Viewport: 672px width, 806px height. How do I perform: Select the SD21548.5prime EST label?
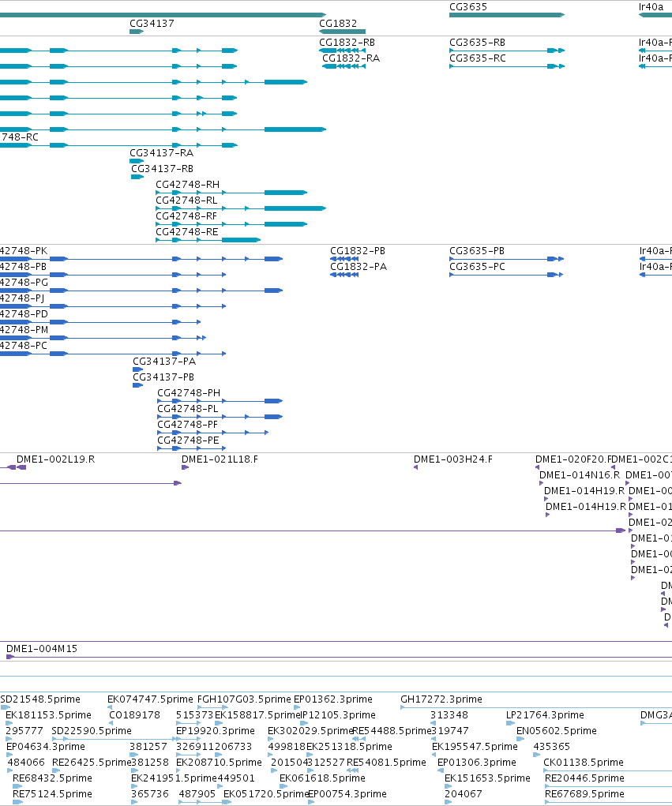pos(40,699)
